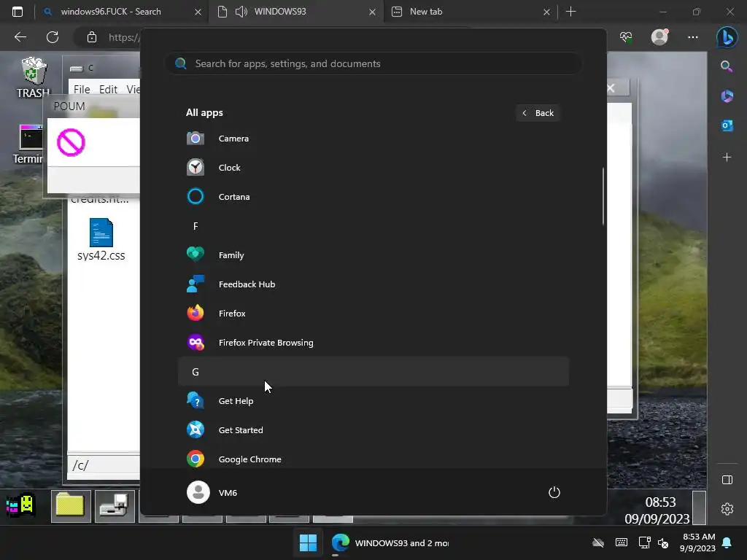View site lock information

[x=92, y=37]
